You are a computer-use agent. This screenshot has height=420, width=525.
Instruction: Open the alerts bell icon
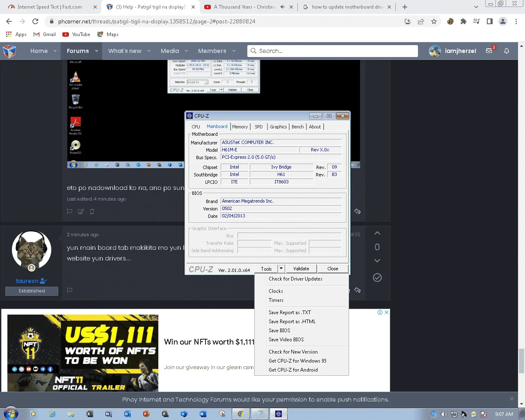507,51
